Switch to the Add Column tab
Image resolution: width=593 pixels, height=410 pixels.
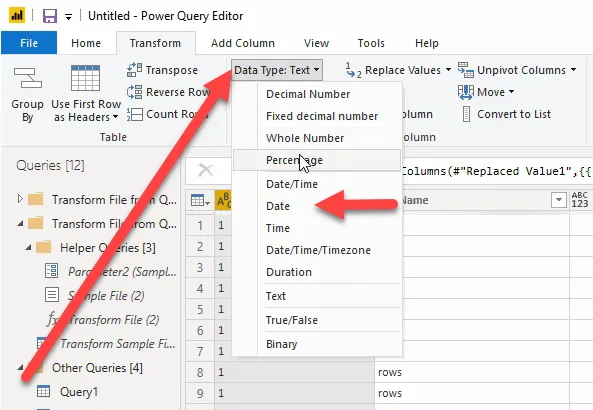coord(243,43)
